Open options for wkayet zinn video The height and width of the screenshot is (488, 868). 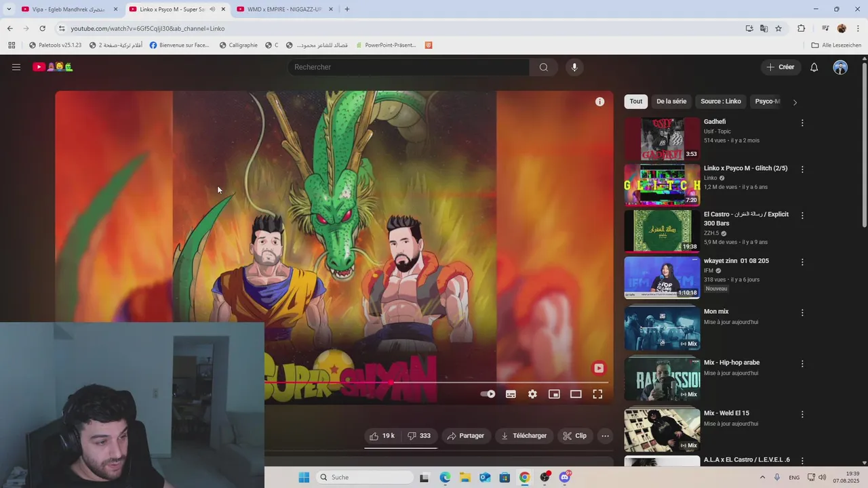802,262
